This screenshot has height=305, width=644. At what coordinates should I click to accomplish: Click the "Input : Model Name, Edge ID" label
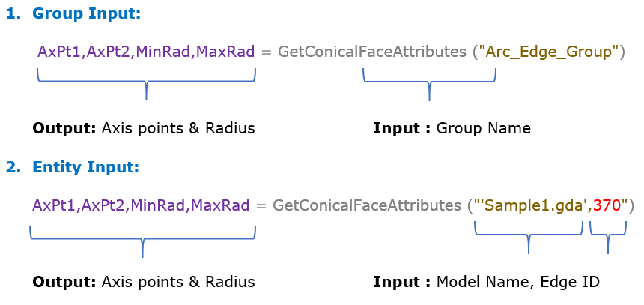tap(486, 282)
